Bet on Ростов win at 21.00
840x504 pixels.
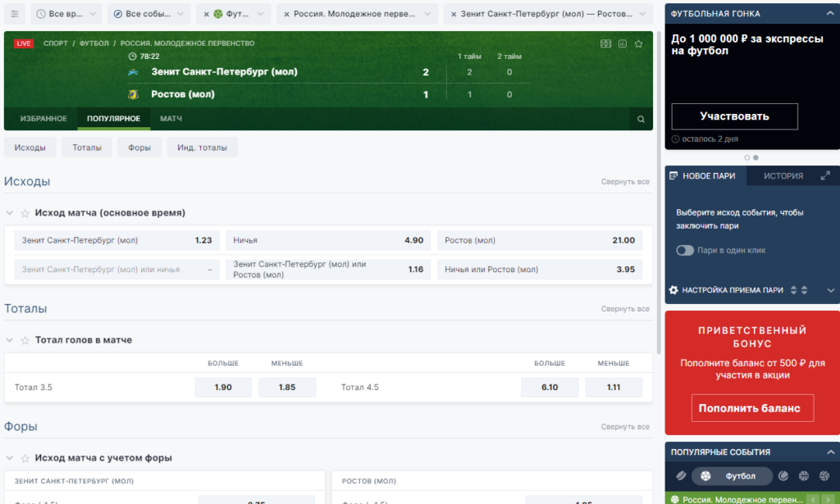[540, 241]
